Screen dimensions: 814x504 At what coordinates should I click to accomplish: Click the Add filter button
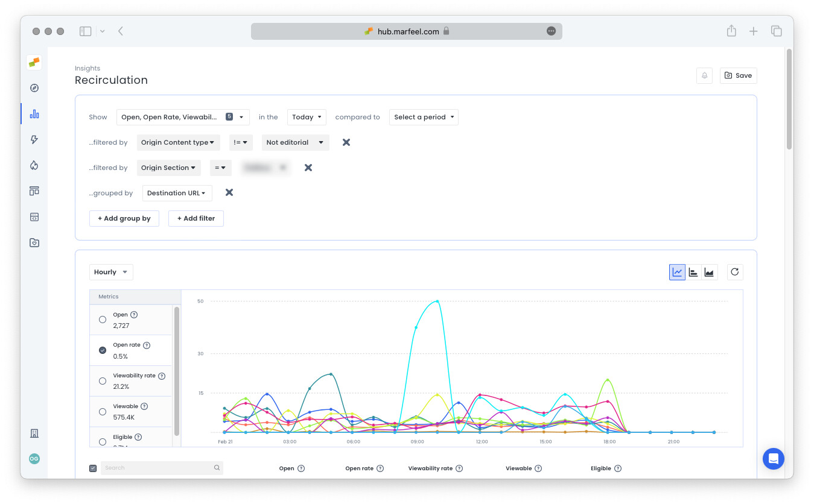(196, 218)
